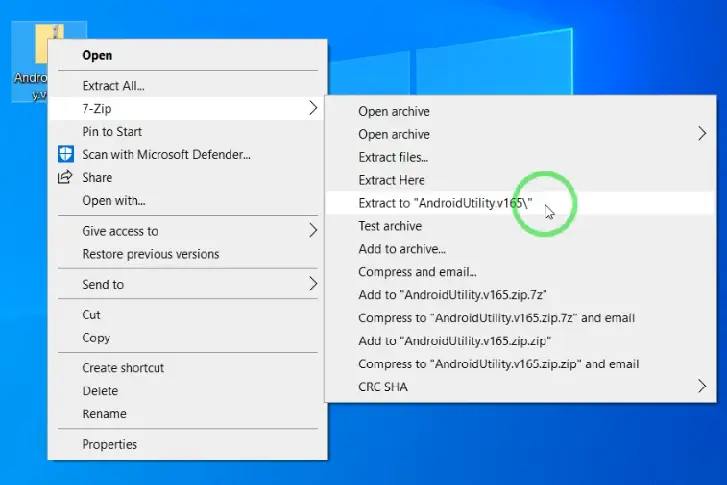Viewport: 727px width, 485px height.
Task: Open Properties of the file
Action: pyautogui.click(x=187, y=444)
